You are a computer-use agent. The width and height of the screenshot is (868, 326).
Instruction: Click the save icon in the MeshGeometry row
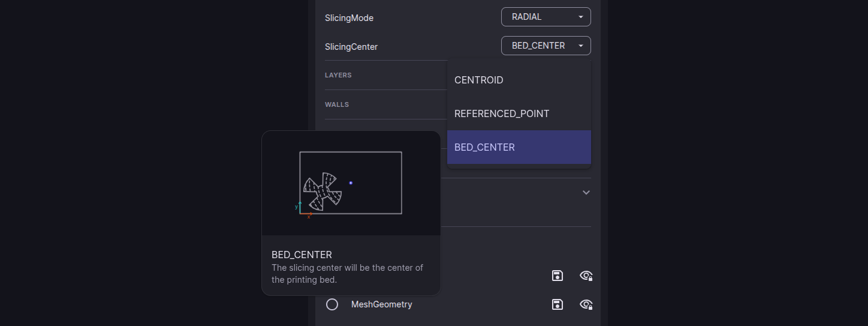pyautogui.click(x=557, y=304)
